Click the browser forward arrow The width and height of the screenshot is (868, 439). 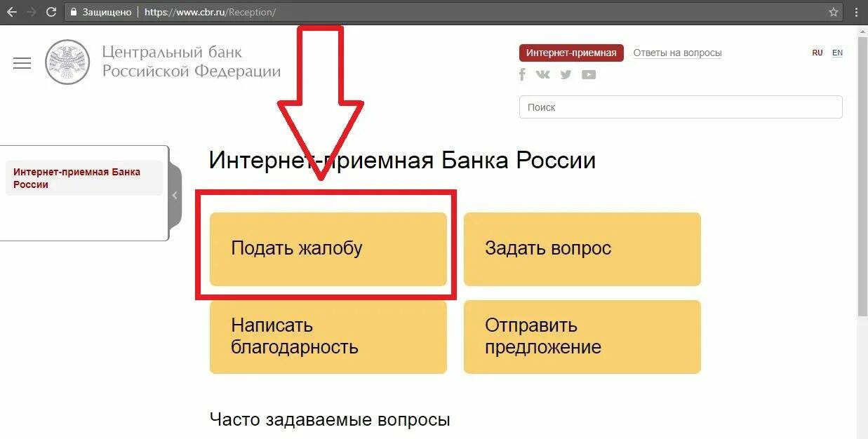click(31, 12)
